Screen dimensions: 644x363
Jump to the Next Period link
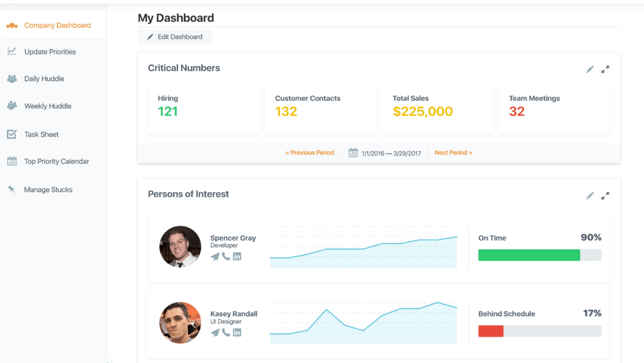pyautogui.click(x=453, y=153)
